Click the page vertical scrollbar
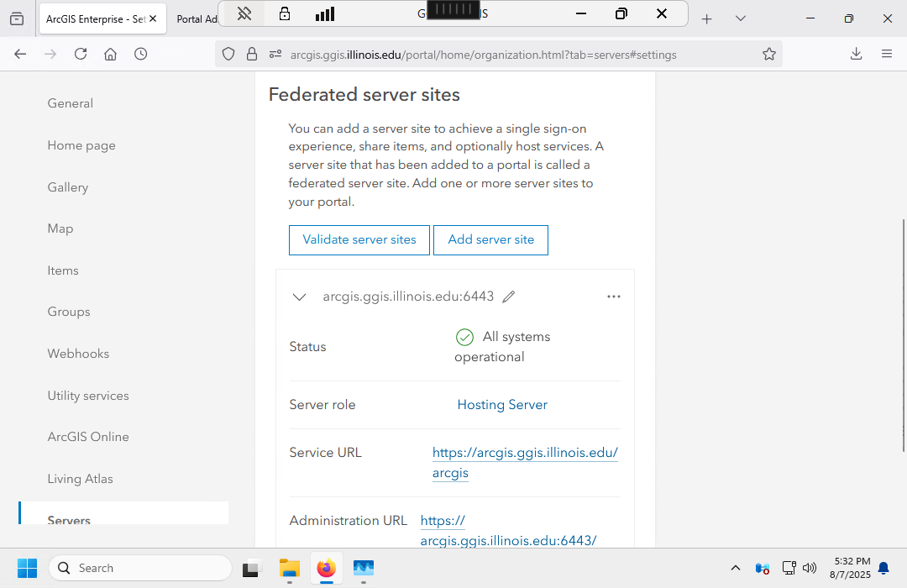The width and height of the screenshot is (907, 588). click(903, 336)
